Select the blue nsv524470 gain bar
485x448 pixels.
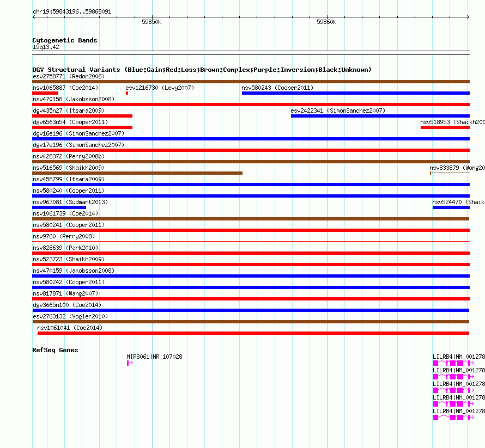(451, 207)
